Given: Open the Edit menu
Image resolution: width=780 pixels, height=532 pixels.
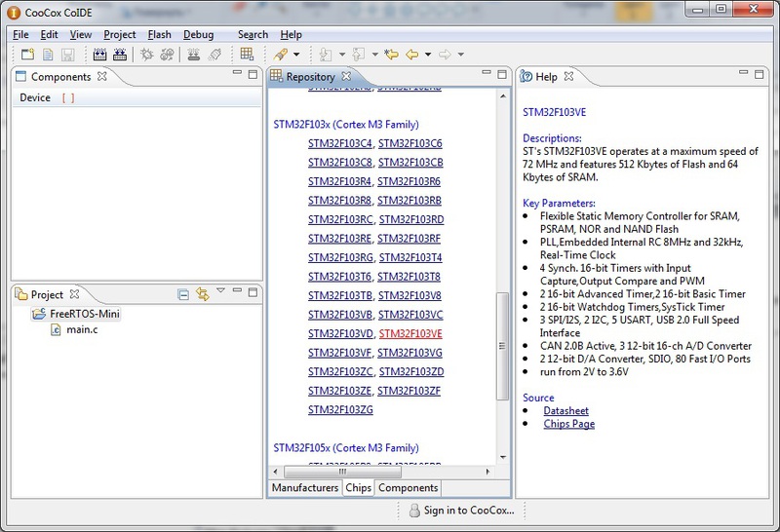Looking at the screenshot, I should pyautogui.click(x=49, y=34).
